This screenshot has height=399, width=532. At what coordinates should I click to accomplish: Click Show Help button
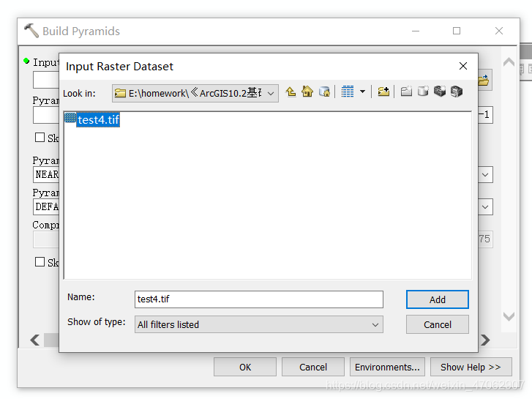pos(471,367)
